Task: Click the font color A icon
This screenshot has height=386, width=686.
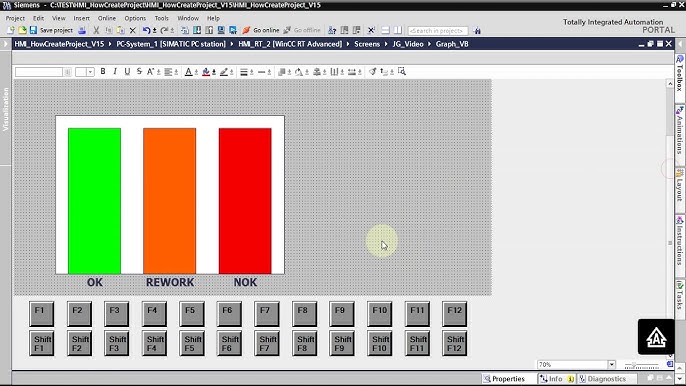Action: point(188,72)
